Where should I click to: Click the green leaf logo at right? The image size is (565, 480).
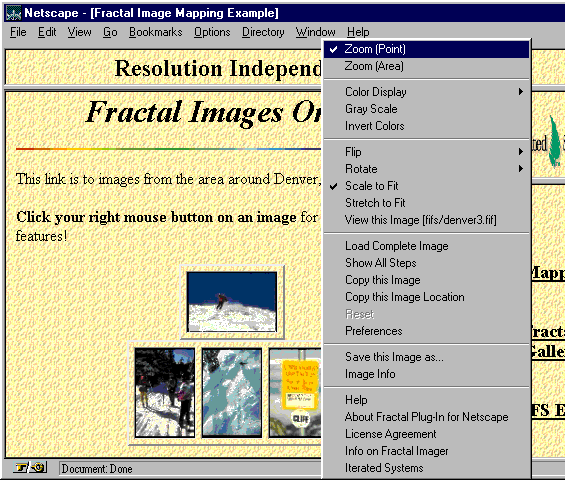click(x=555, y=142)
